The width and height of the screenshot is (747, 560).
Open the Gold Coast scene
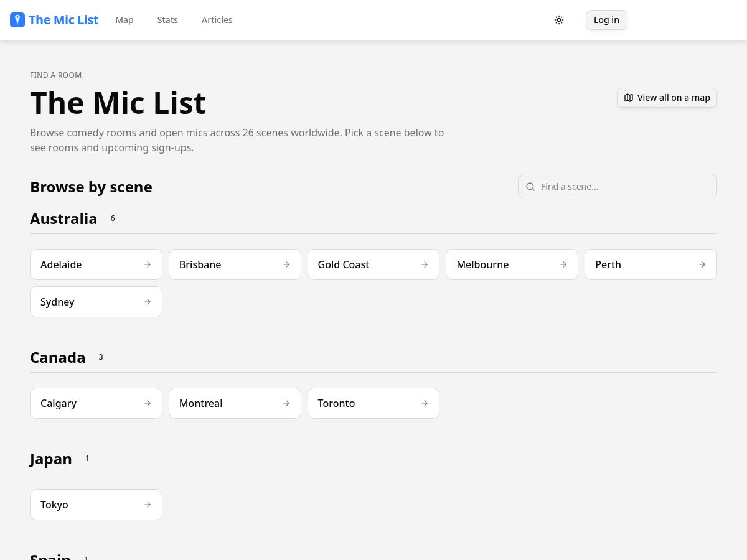point(374,264)
